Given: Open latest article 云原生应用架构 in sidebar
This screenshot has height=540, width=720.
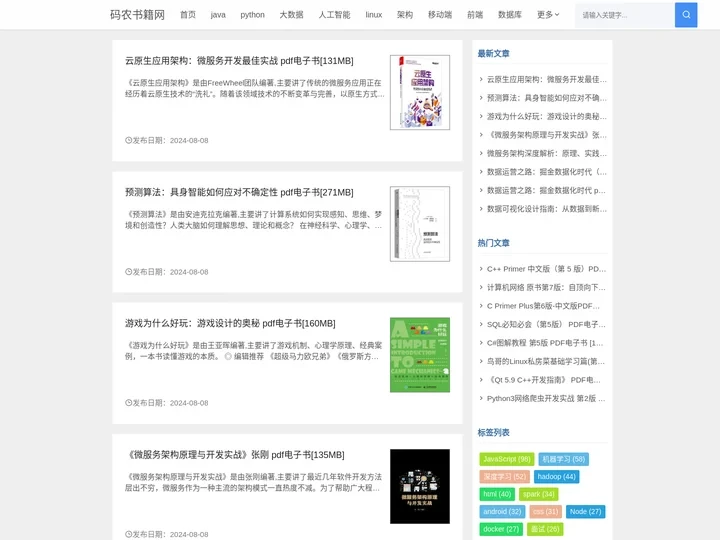Looking at the screenshot, I should [546, 79].
